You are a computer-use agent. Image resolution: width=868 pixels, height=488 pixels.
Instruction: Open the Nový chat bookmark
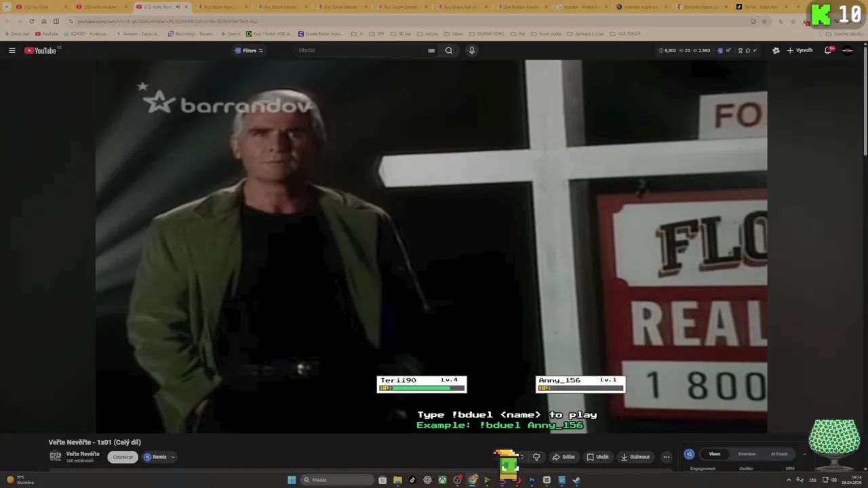coord(17,33)
